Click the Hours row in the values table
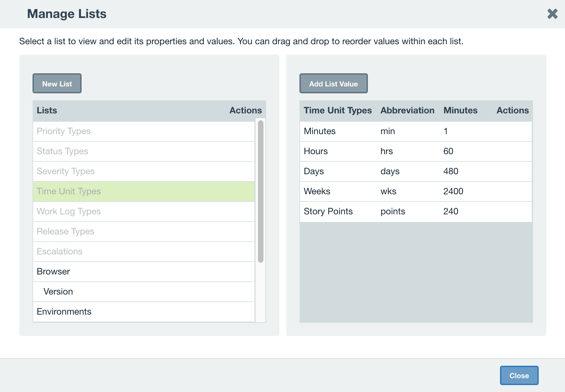 (380, 151)
